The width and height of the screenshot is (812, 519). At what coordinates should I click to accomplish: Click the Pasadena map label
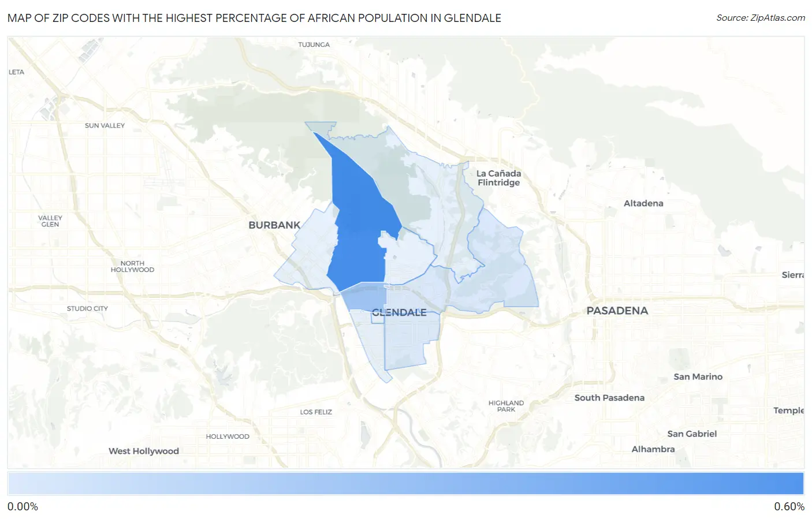617,311
